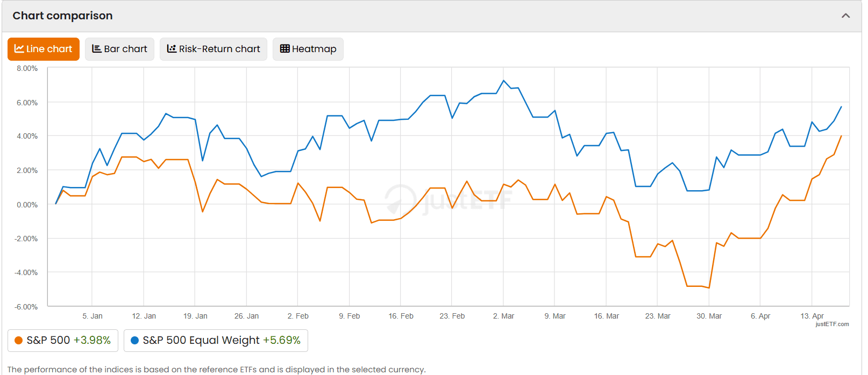The width and height of the screenshot is (868, 375).
Task: Switch to the Line chart tab
Action: point(44,49)
